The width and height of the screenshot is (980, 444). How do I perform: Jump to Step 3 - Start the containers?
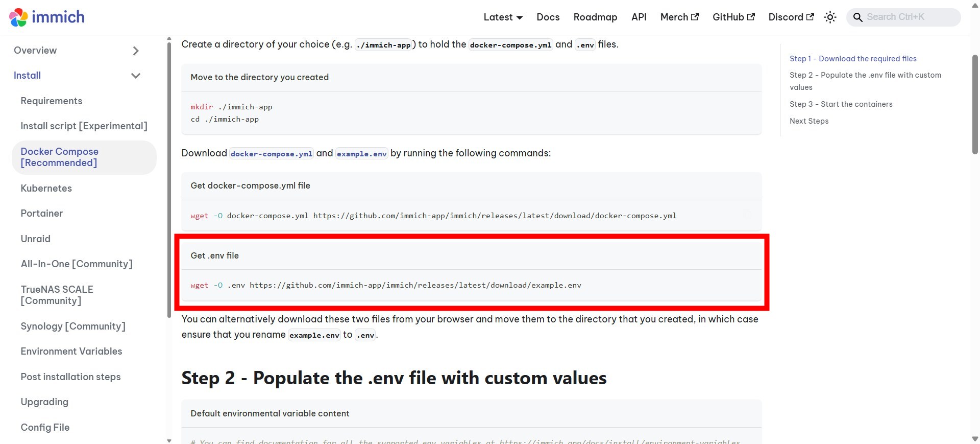tap(841, 104)
